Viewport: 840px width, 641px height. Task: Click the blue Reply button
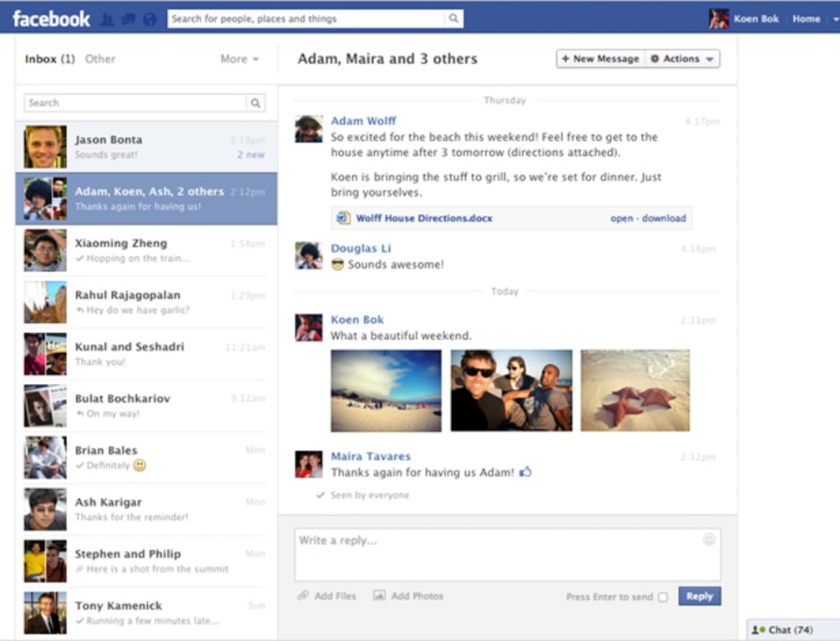click(699, 596)
